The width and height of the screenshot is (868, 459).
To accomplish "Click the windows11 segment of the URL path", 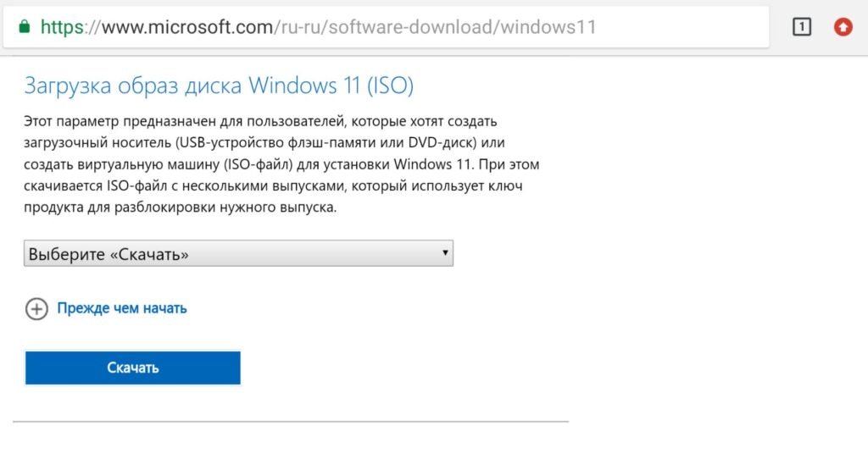I will point(548,27).
